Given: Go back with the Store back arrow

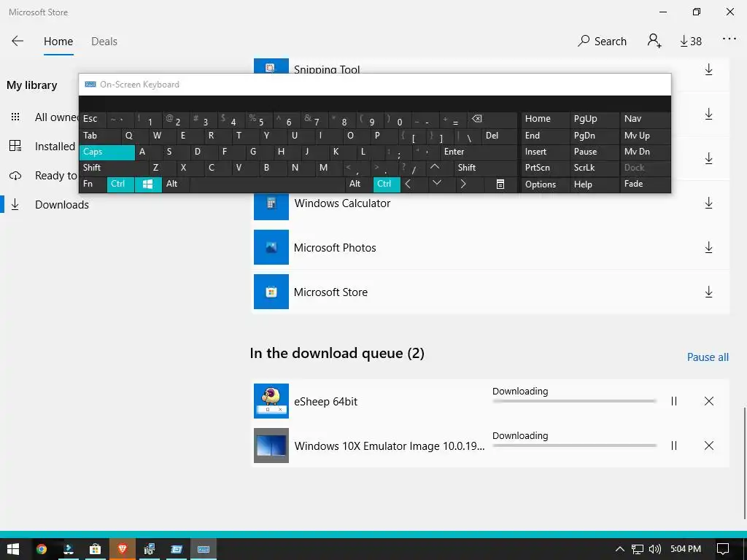Looking at the screenshot, I should point(18,41).
